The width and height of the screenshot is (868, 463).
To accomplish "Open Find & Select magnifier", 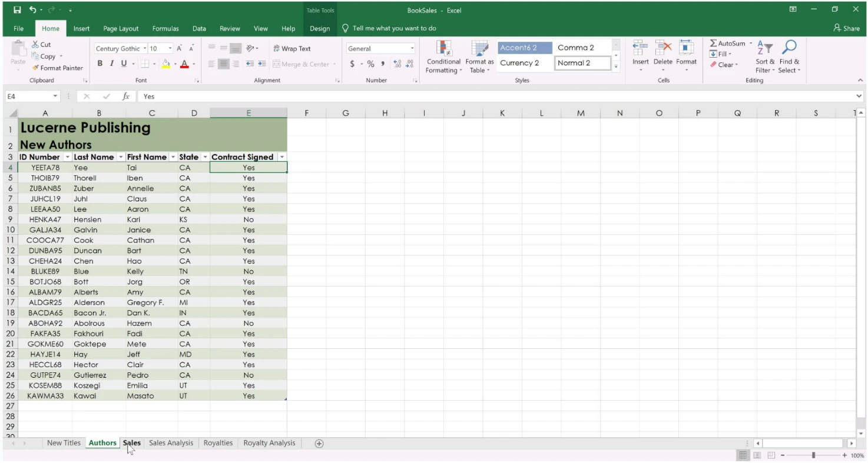I will [x=789, y=49].
